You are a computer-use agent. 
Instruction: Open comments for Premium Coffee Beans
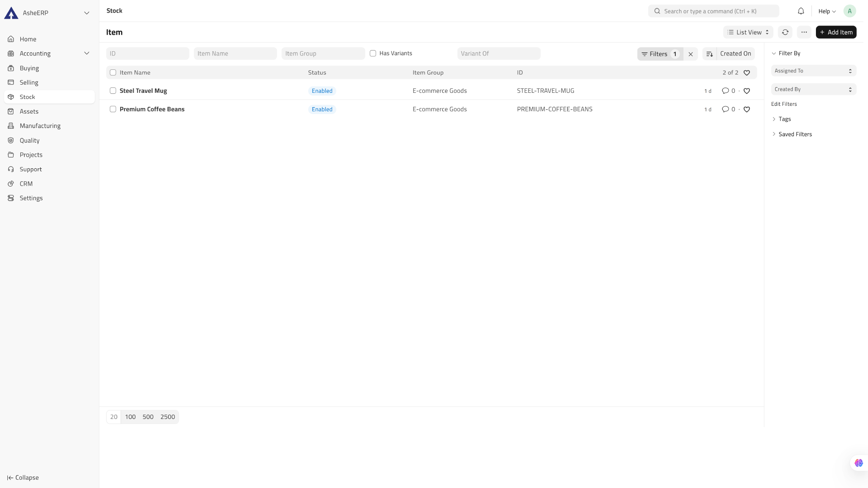[725, 109]
